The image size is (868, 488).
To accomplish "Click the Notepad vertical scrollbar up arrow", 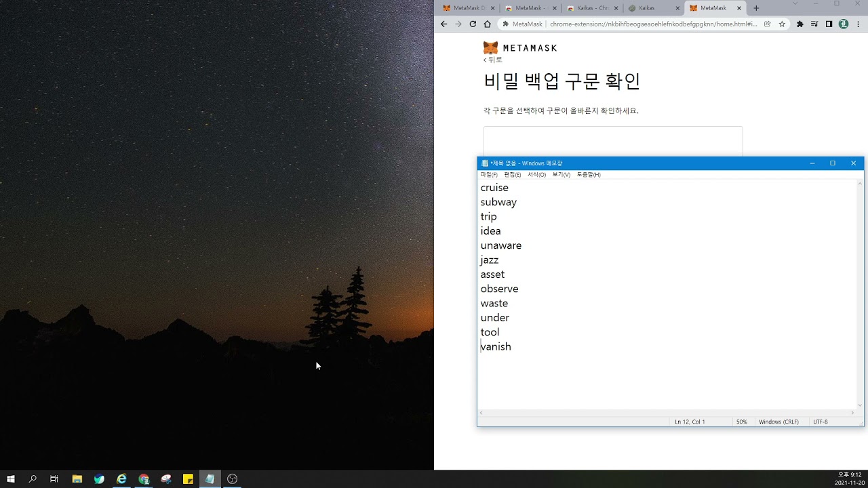I will coord(861,183).
